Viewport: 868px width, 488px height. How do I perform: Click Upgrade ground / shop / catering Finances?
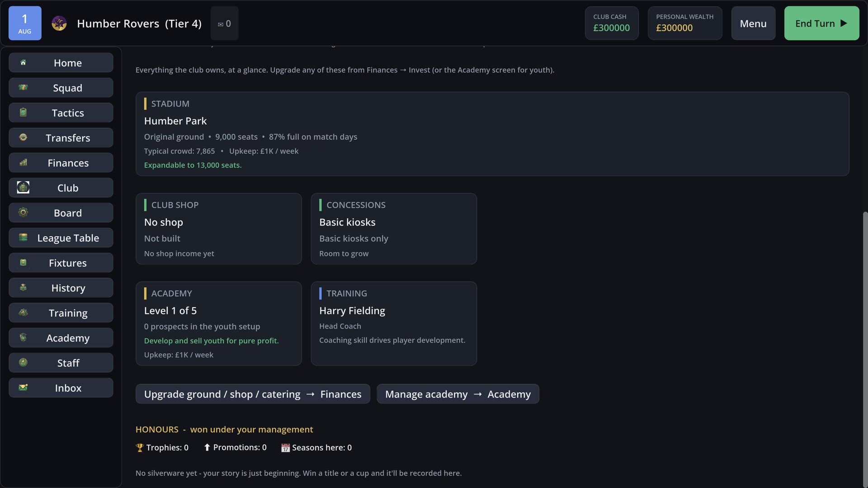click(253, 394)
